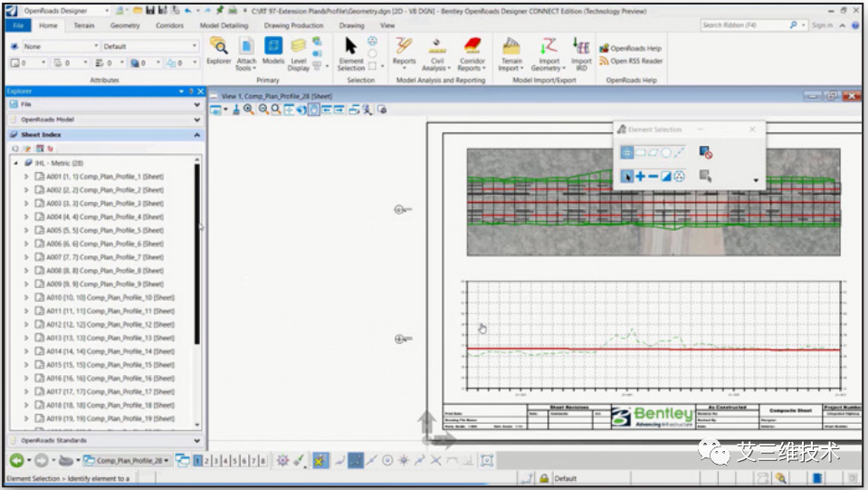
Task: Toggle view 3 button in view group
Action: pyautogui.click(x=216, y=460)
